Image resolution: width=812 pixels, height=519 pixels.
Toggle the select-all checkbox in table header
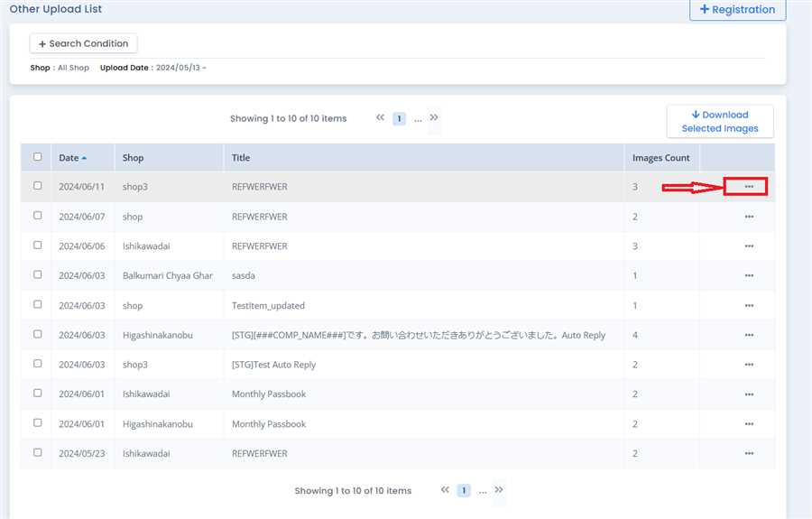point(37,157)
